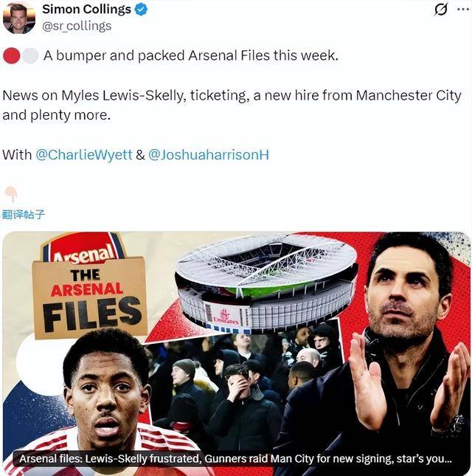
Task: Click the red circle emoji
Action: 12,55
